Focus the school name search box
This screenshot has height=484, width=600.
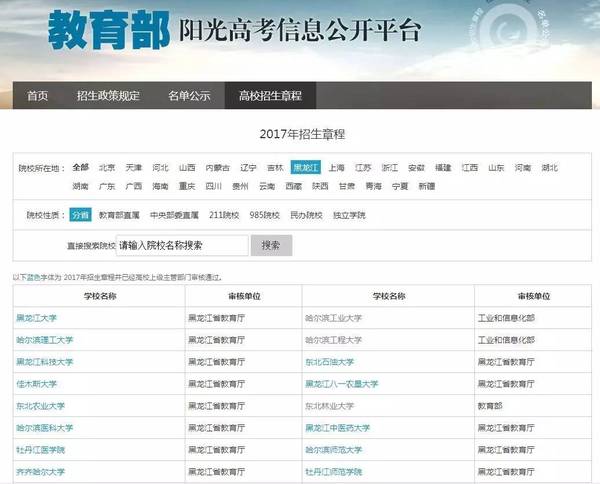tap(182, 245)
